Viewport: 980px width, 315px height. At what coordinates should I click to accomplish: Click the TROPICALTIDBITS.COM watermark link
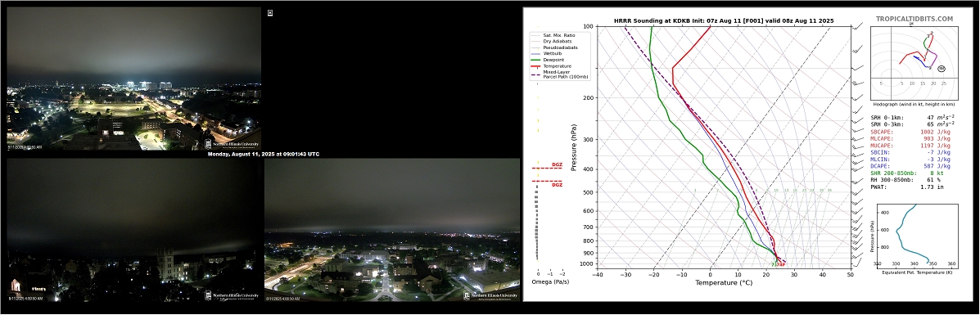tap(915, 20)
